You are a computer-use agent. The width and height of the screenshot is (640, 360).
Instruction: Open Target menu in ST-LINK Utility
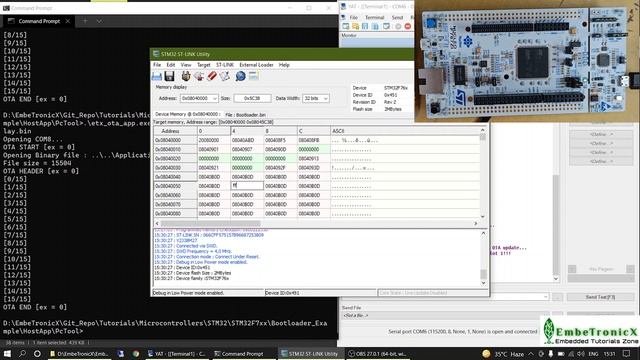tap(204, 65)
